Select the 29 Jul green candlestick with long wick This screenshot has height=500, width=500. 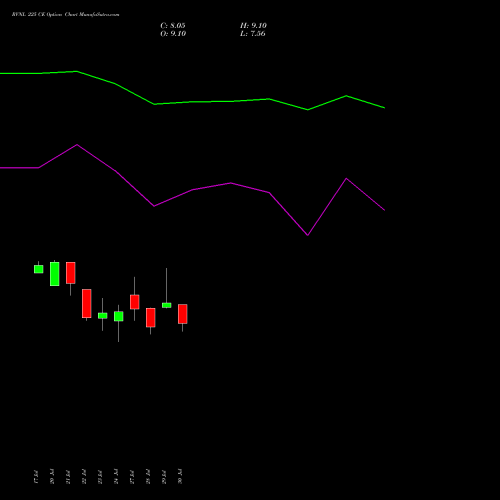[167, 305]
